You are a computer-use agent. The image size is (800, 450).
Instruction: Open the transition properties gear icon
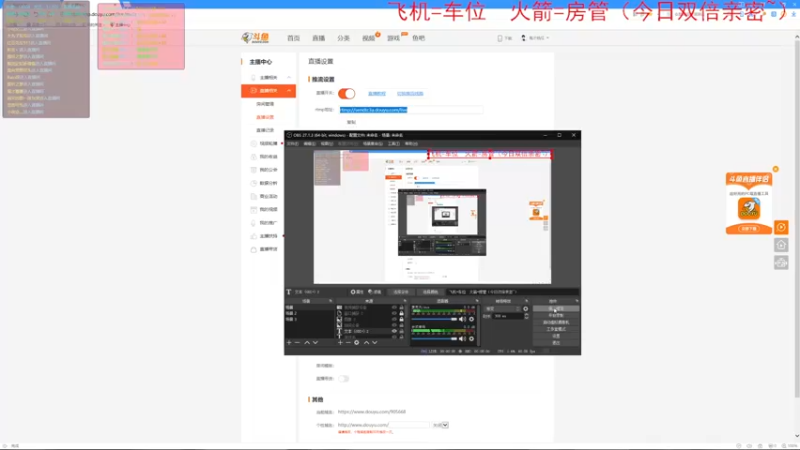(526, 309)
